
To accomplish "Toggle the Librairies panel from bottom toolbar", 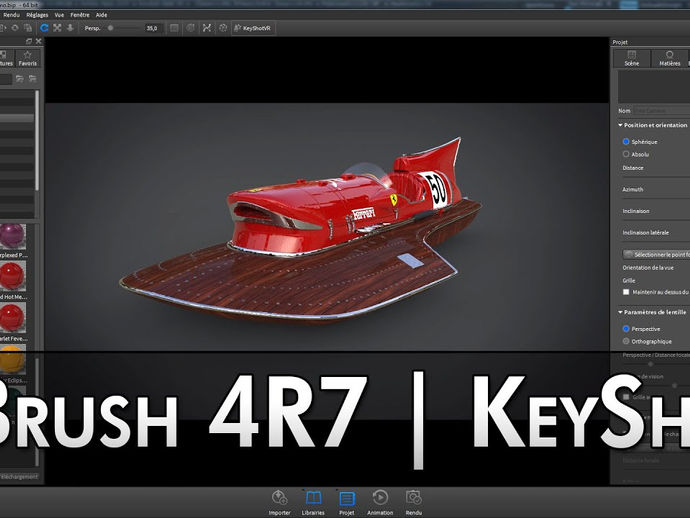I will point(313,502).
